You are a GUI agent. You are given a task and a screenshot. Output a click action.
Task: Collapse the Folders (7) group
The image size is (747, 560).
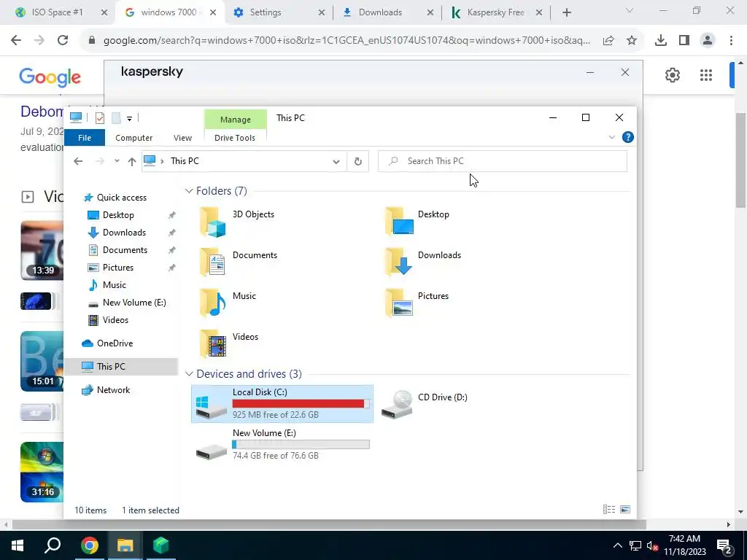(x=189, y=191)
